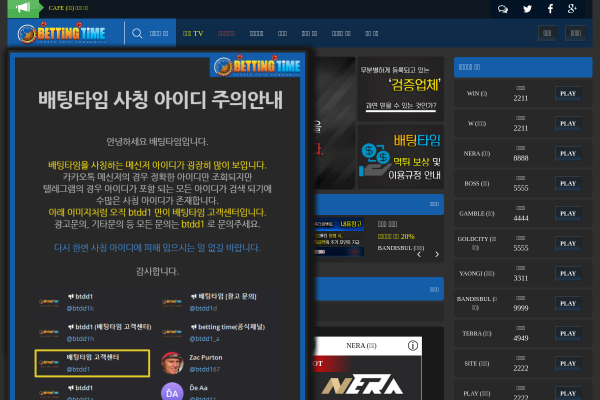Click the 20% promotion text

point(396,237)
